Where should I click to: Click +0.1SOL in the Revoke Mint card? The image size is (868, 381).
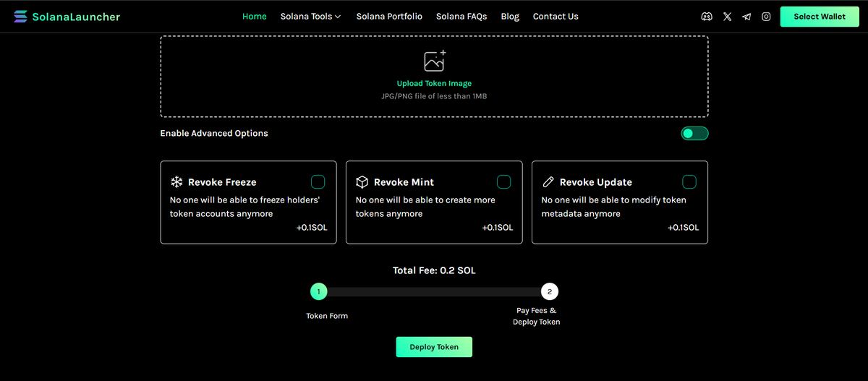pyautogui.click(x=498, y=228)
